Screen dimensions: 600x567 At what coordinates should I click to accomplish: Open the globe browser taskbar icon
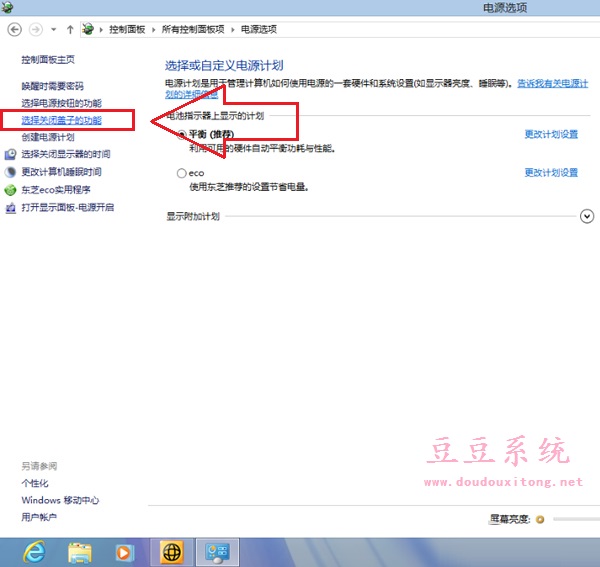(x=172, y=551)
